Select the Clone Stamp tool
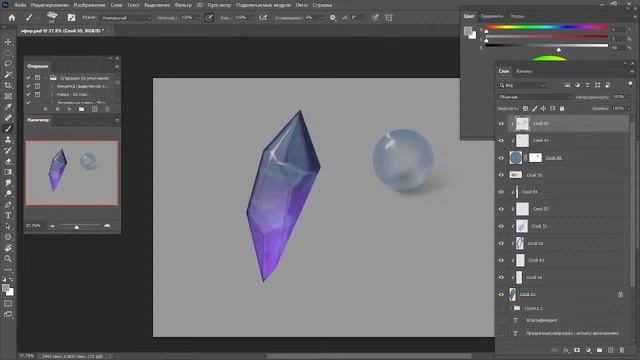Image resolution: width=640 pixels, height=360 pixels. click(x=8, y=140)
